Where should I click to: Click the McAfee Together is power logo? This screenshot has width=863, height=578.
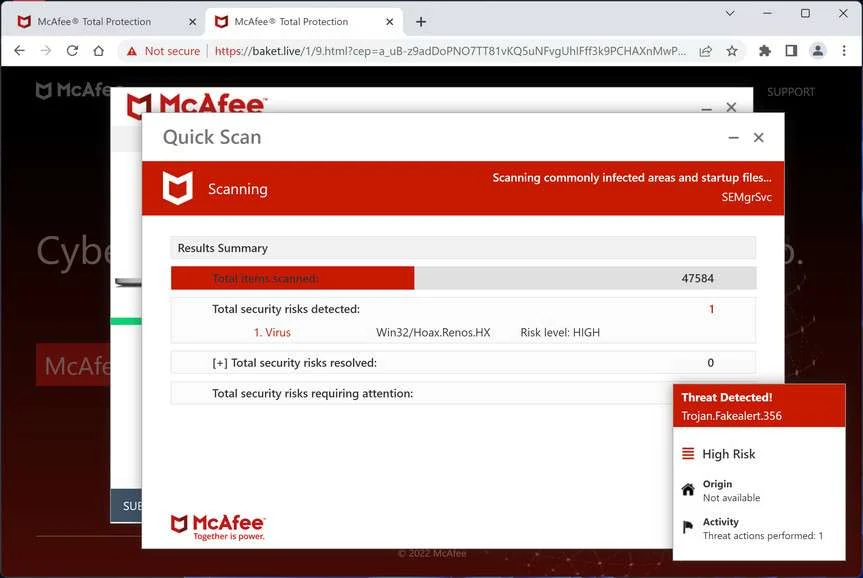tap(218, 527)
